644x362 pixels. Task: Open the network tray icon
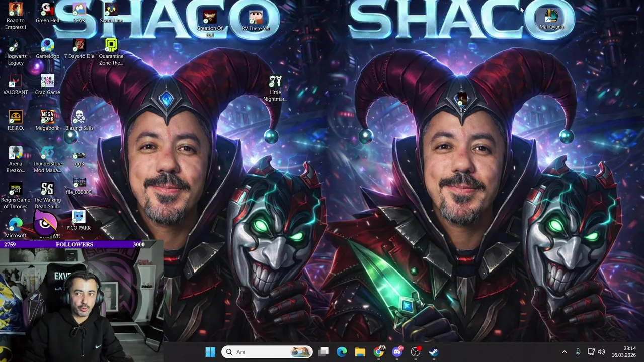591,352
